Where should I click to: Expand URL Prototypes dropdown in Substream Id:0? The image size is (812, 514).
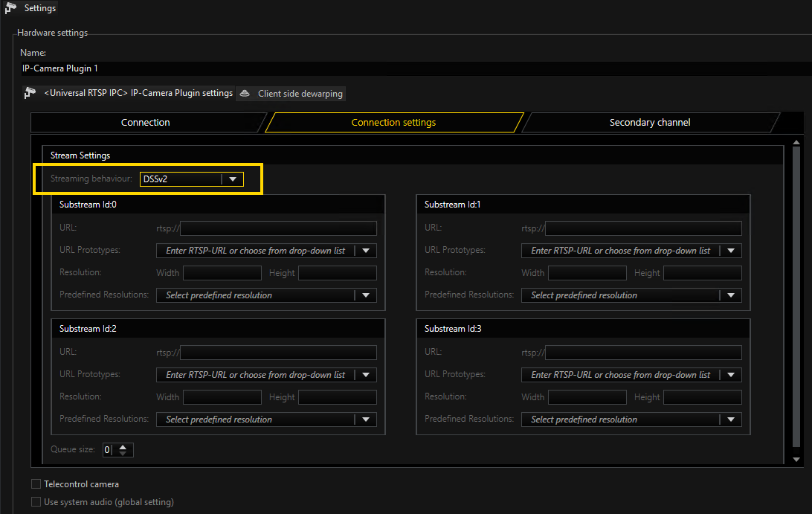pos(366,251)
